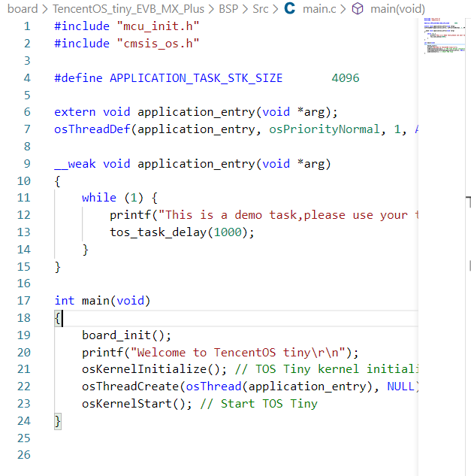Click line number 24 in gutter
Screen dimensions: 471x476
tap(24, 421)
